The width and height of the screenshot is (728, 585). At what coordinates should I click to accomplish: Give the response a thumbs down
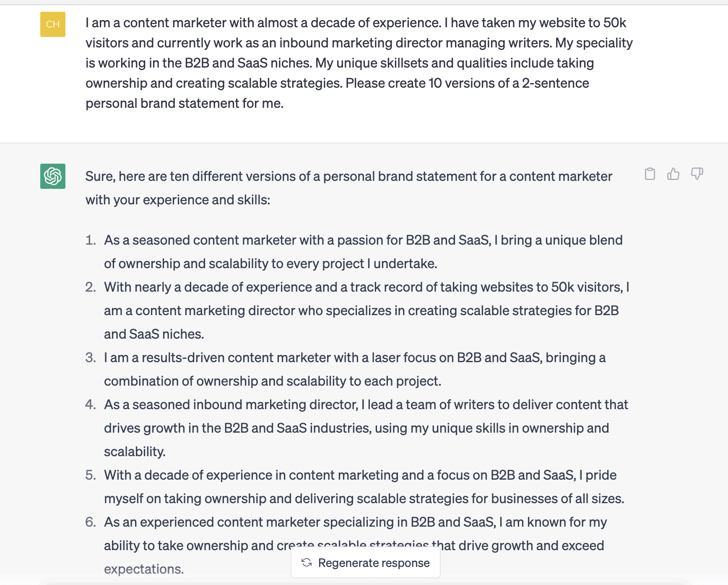[697, 174]
